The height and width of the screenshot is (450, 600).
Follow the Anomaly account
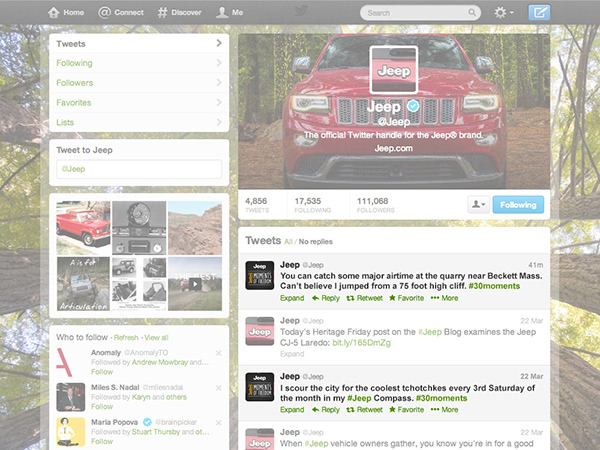point(102,372)
